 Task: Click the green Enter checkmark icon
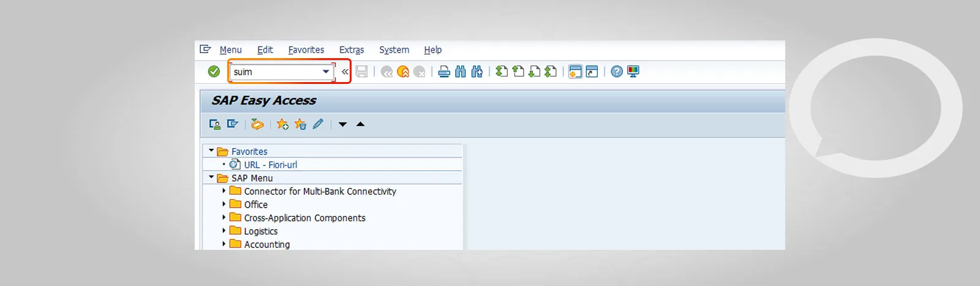(214, 72)
